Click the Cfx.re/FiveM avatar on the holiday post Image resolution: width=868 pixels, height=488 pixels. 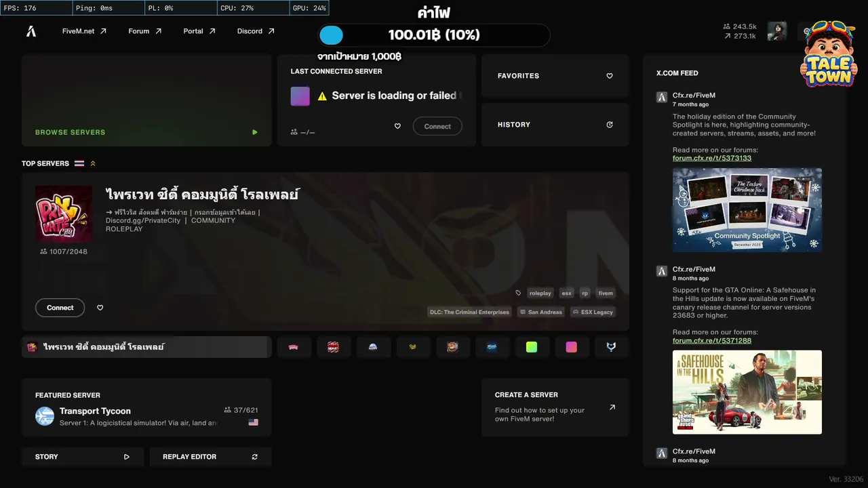point(662,97)
